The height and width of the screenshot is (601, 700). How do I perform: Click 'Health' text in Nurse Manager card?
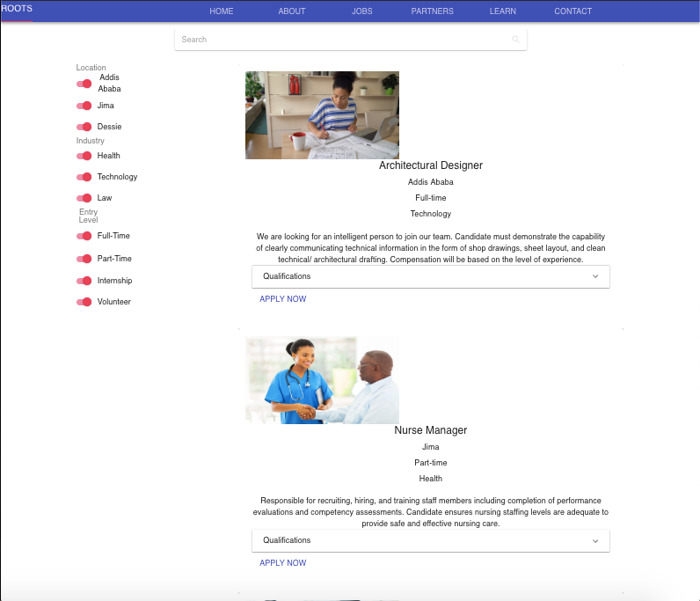pyautogui.click(x=431, y=479)
